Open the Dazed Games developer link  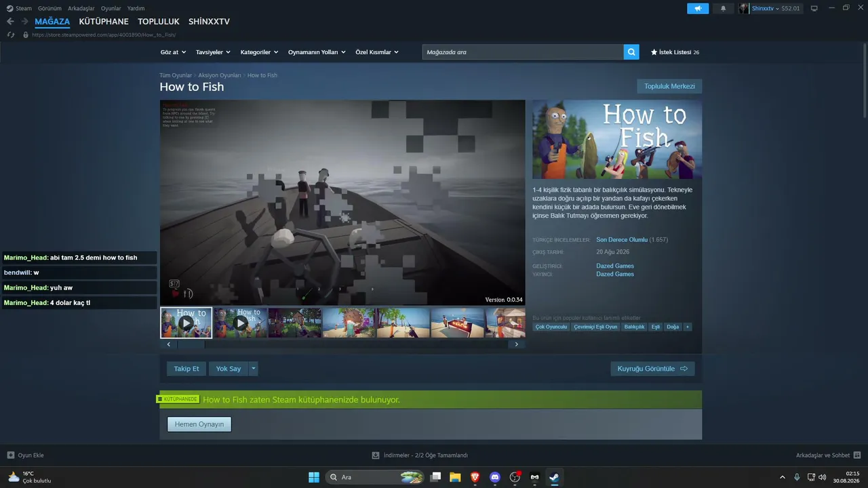click(615, 266)
